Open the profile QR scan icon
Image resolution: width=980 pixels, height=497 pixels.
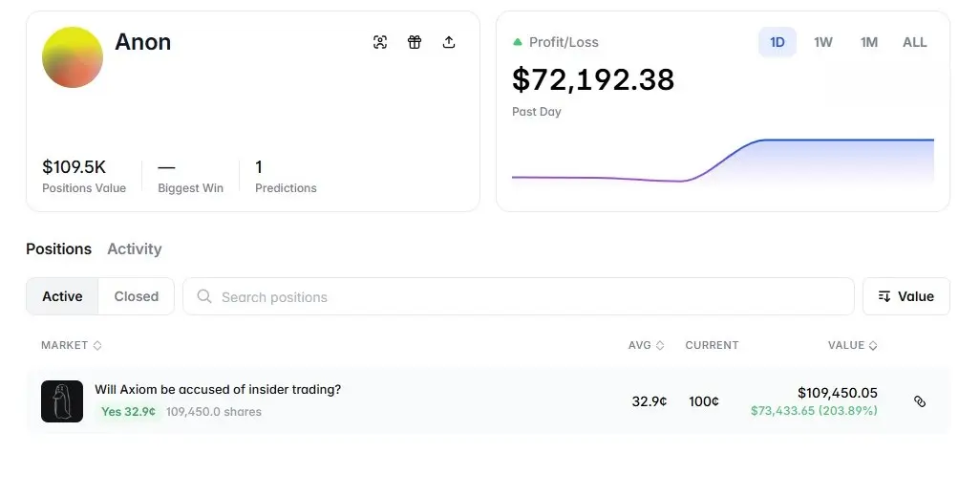[380, 42]
